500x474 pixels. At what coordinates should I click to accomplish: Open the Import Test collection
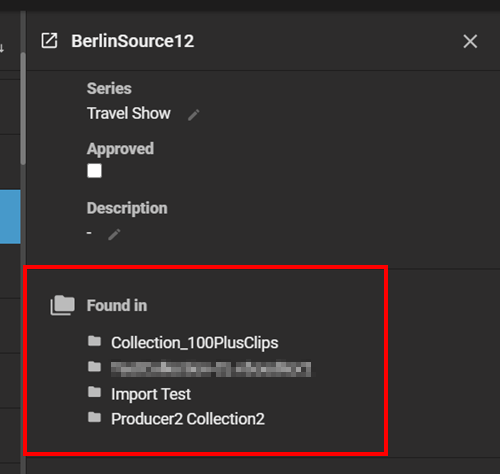(x=151, y=394)
